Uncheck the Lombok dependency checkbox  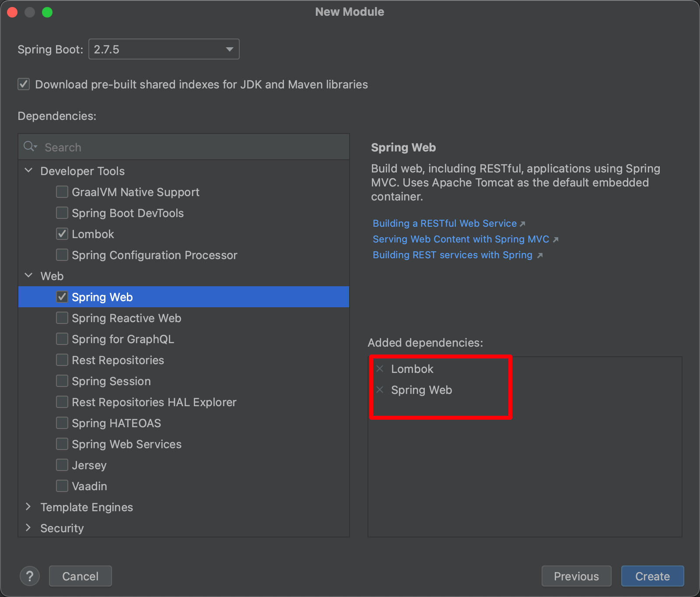(x=62, y=234)
